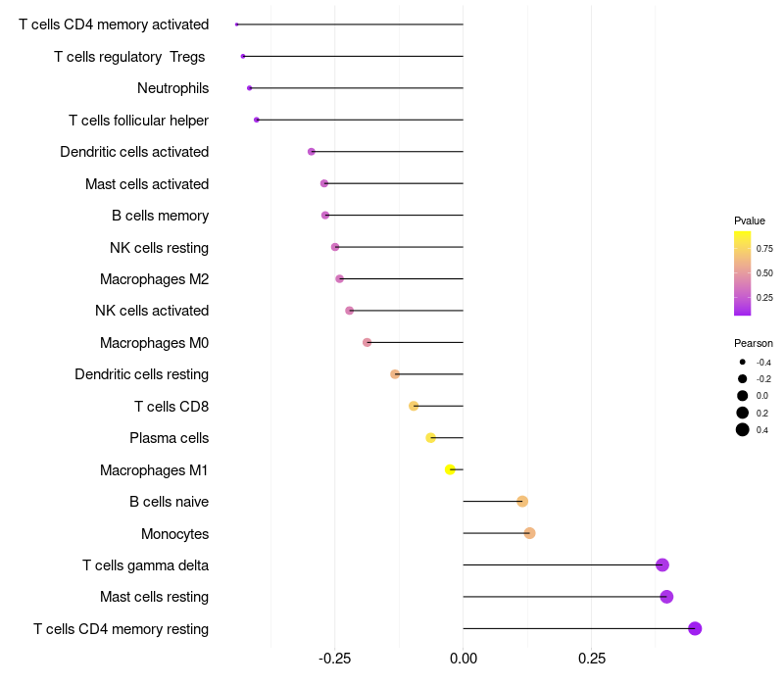Click the -0.4 Pearson legend dot
This screenshot has width=784, height=686.
(x=743, y=362)
